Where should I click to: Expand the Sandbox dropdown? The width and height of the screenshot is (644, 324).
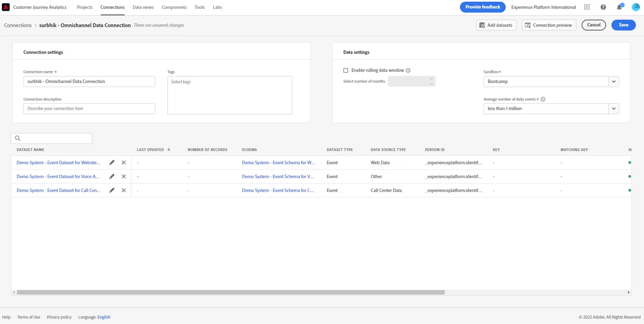point(614,81)
